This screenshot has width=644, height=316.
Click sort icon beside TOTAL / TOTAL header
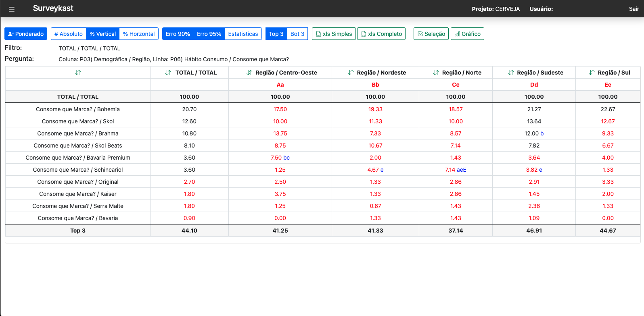[x=168, y=73]
